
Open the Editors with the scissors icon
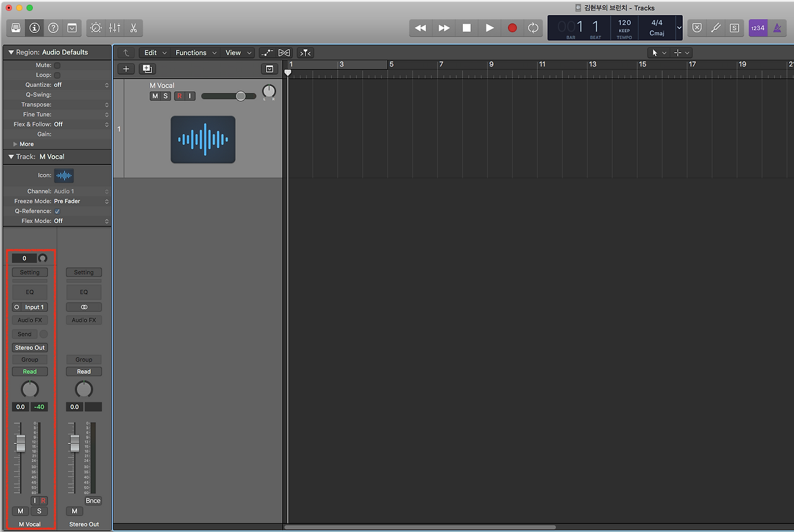pyautogui.click(x=133, y=28)
